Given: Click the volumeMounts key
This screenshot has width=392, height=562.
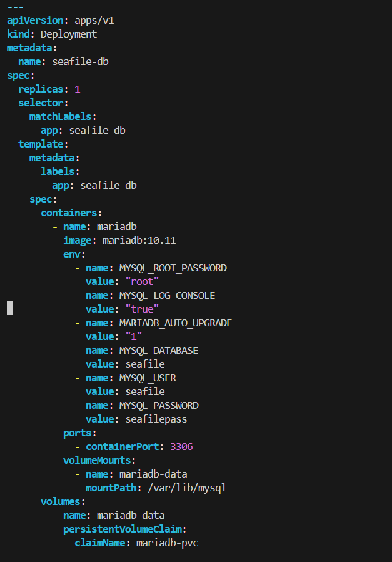Looking at the screenshot, I should (x=97, y=461).
